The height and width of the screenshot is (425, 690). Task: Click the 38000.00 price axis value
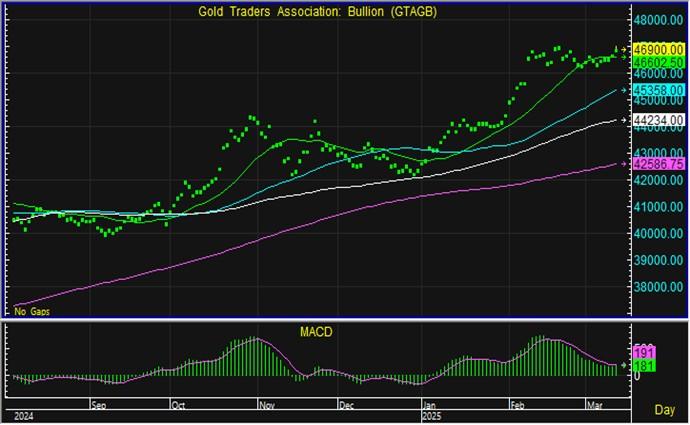[x=658, y=287]
